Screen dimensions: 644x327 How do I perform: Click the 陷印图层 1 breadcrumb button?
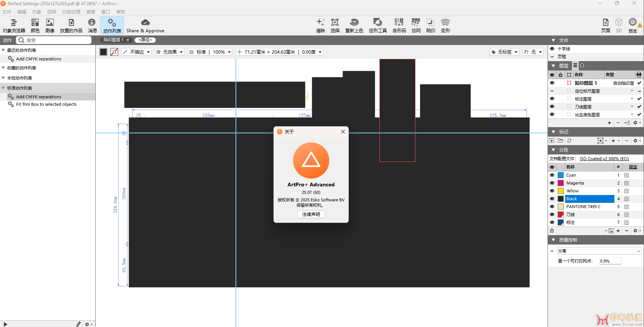point(116,40)
